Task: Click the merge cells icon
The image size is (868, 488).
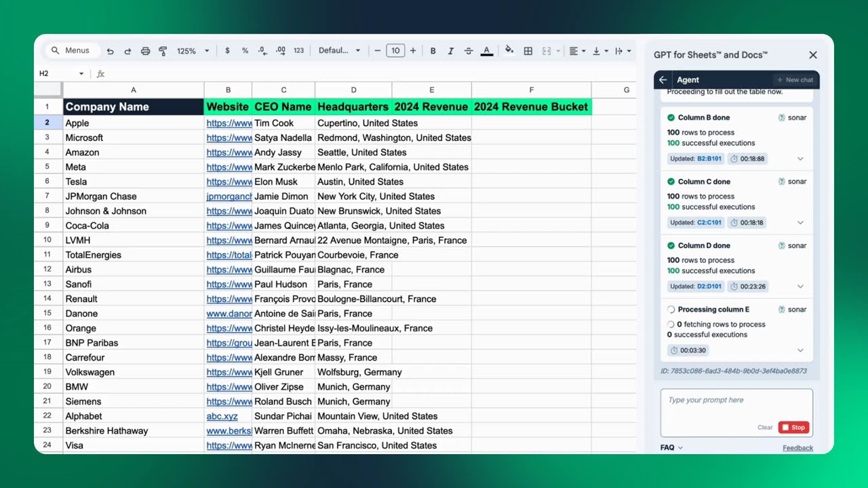Action: pyautogui.click(x=547, y=51)
